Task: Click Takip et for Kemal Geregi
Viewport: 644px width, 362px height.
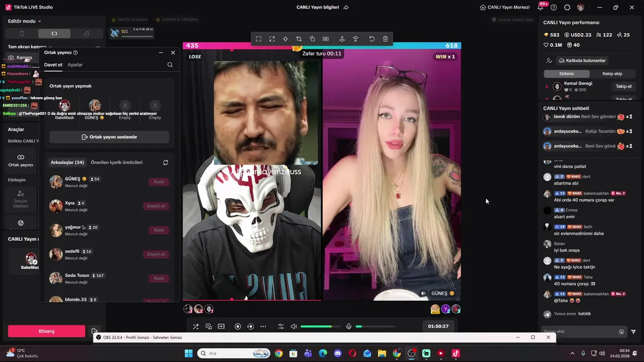Action: [624, 86]
